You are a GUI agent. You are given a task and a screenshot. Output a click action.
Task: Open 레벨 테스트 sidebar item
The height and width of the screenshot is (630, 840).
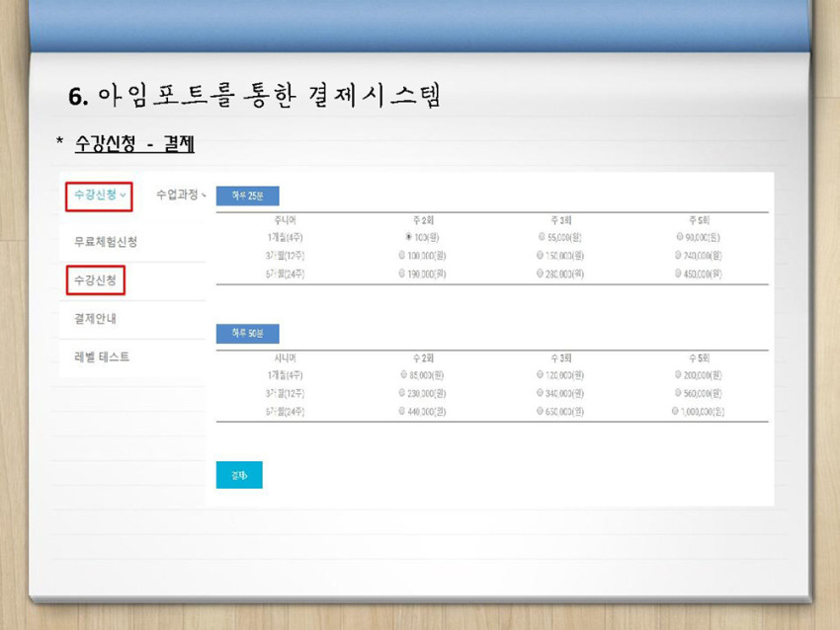pyautogui.click(x=102, y=357)
